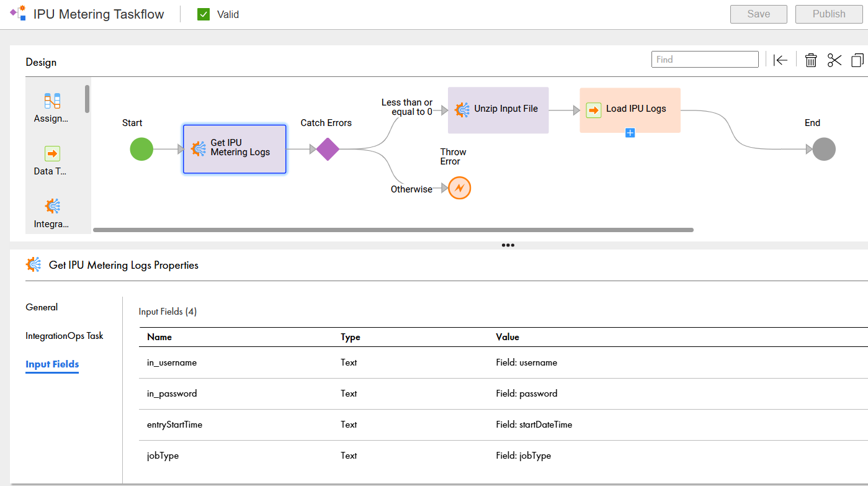Click the three-dot panel splitter handle
This screenshot has width=868, height=486.
point(508,245)
